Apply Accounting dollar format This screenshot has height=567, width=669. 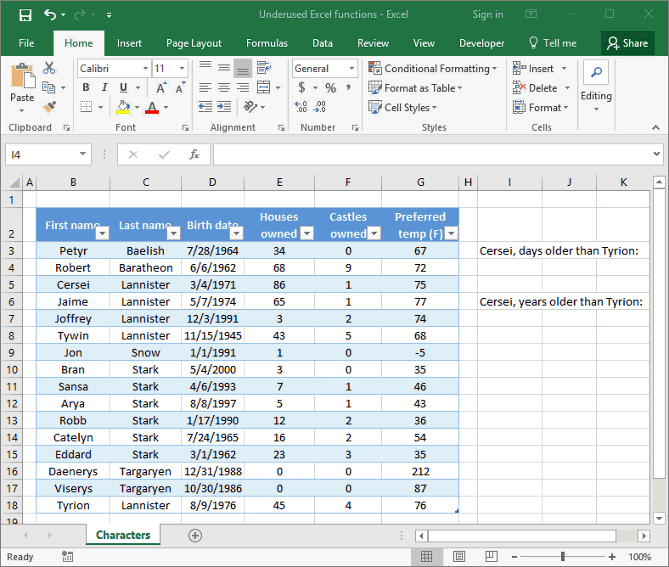coord(302,88)
